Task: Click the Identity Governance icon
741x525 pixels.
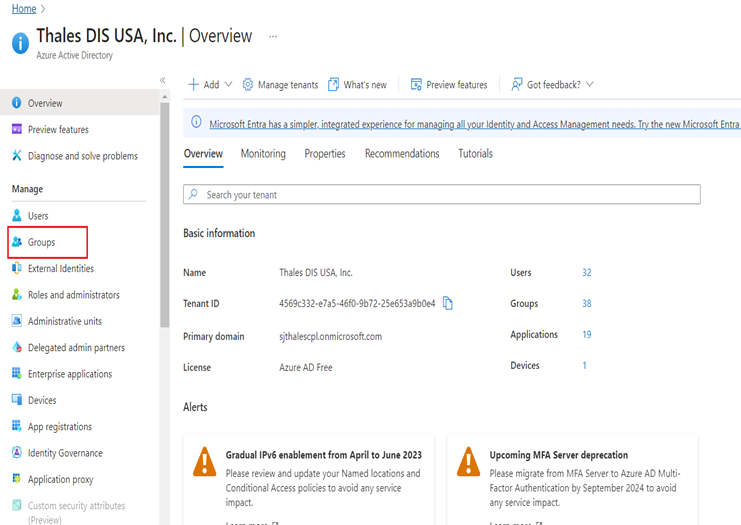Action: point(17,453)
